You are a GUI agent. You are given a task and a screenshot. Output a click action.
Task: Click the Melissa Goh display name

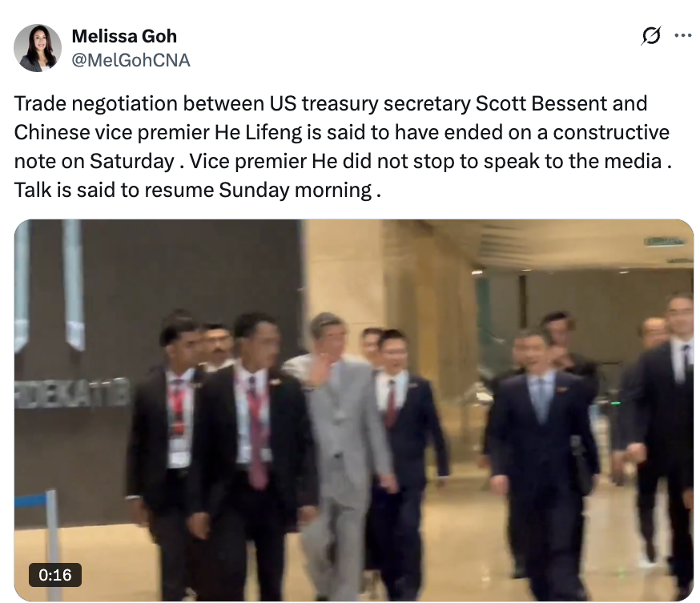pyautogui.click(x=124, y=36)
